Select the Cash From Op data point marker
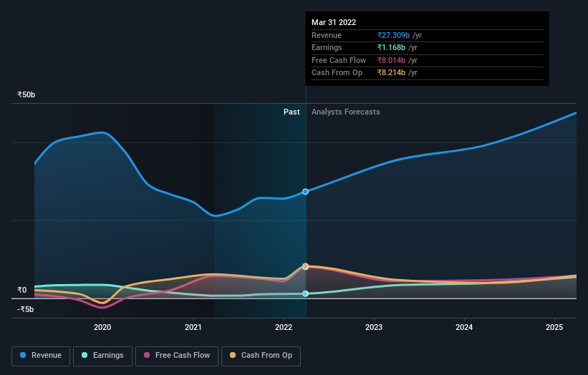The image size is (588, 375). [x=305, y=266]
